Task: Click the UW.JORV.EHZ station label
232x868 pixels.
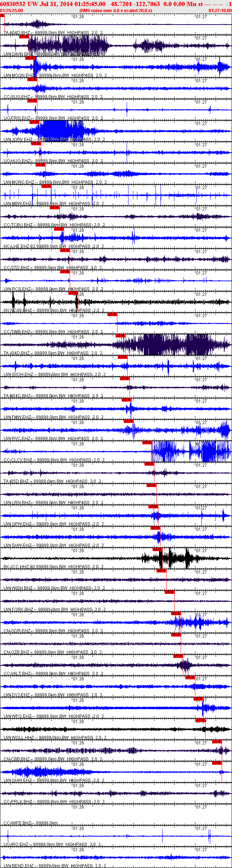Action: coord(18,140)
